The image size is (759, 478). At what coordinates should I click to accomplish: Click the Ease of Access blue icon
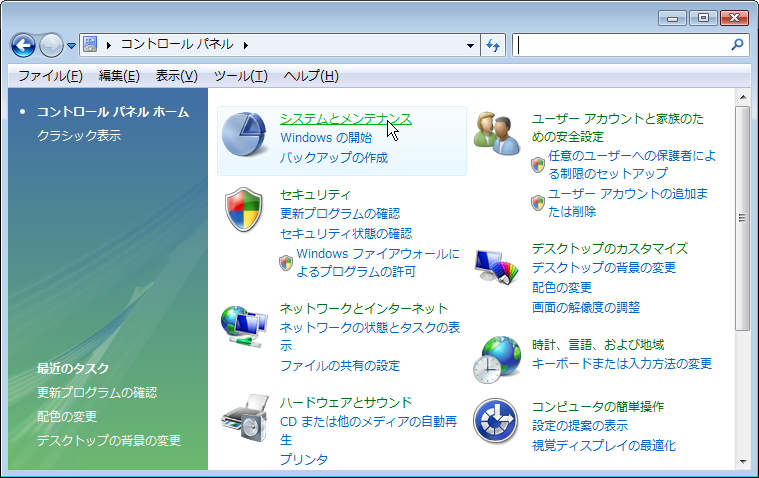point(495,420)
